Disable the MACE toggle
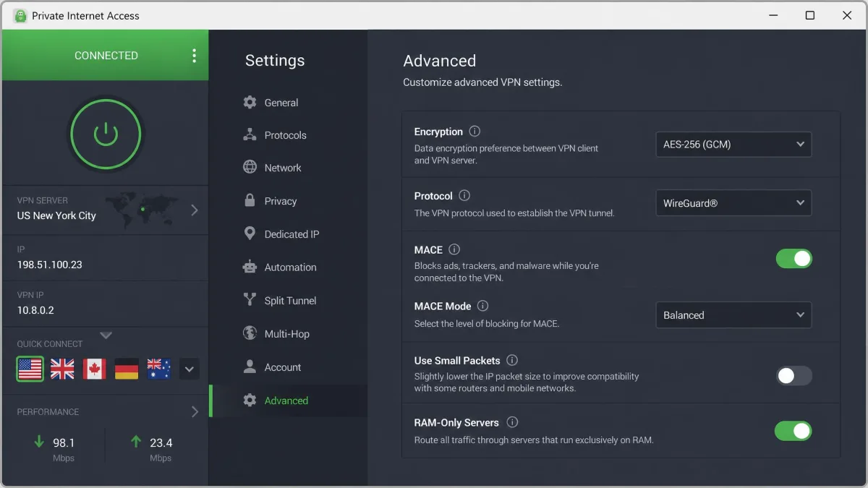Screen dimensions: 868x488 tap(794, 258)
